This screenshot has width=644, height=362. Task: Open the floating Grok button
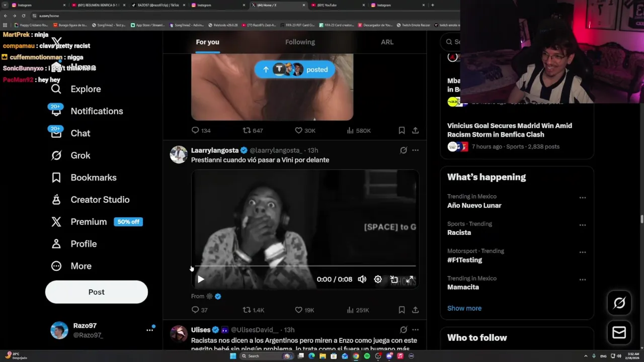619,303
